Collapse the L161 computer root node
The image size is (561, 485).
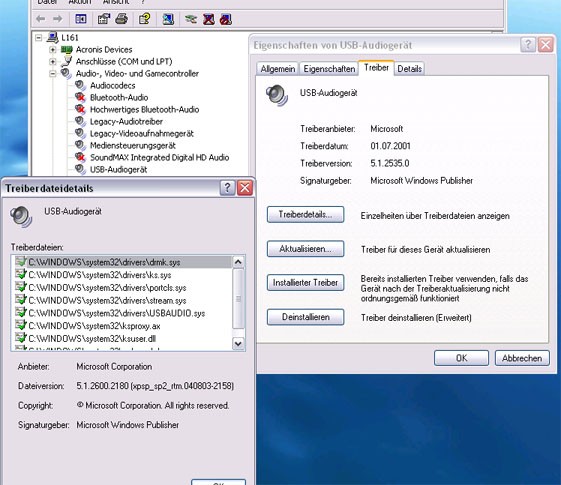click(x=39, y=38)
